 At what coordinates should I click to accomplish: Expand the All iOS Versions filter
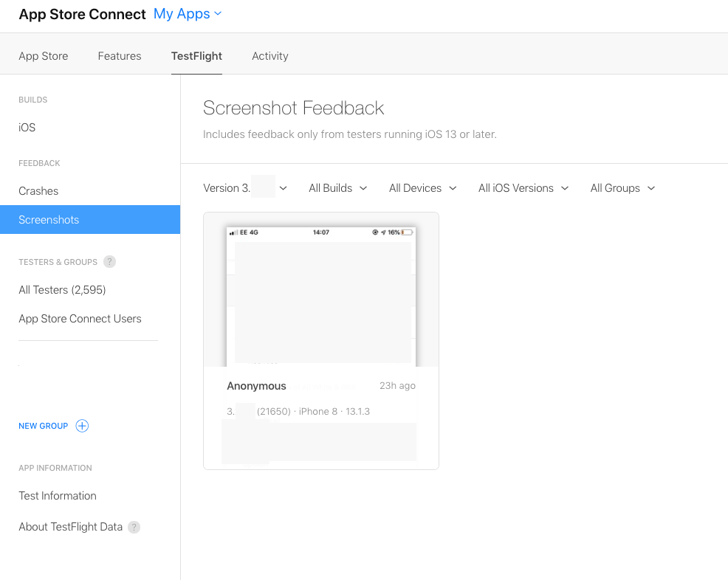click(523, 188)
